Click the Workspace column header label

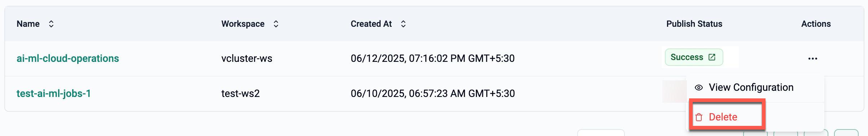(243, 24)
